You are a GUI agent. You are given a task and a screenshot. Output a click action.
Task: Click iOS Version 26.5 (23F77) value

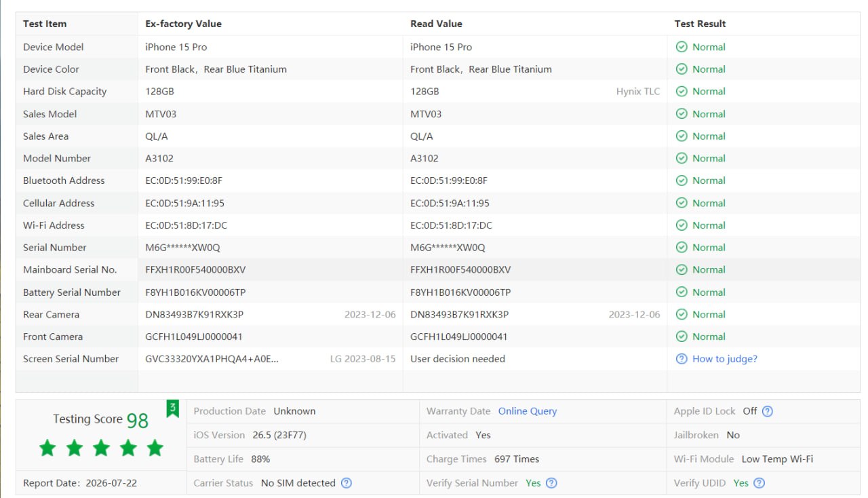(279, 435)
